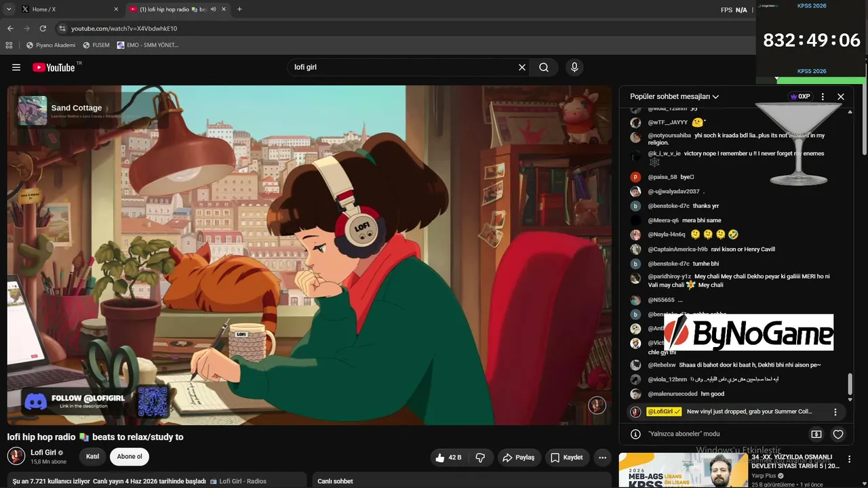Open the Lofi Girl channel name link
868x488 pixels.
(43, 453)
